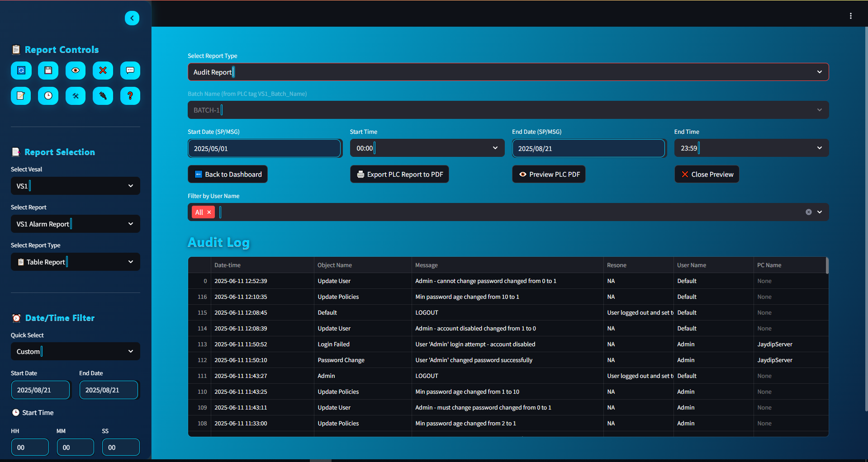Click the floppy disk save icon

click(x=48, y=71)
